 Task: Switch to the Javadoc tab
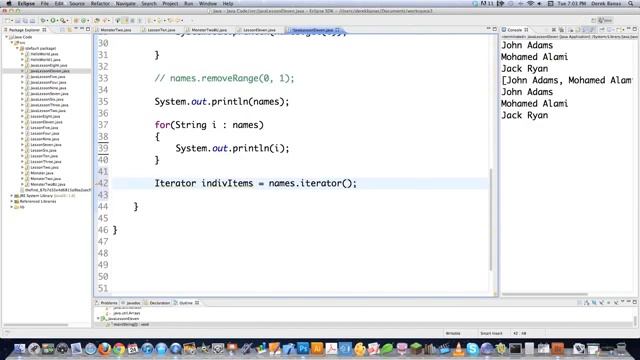(133, 303)
